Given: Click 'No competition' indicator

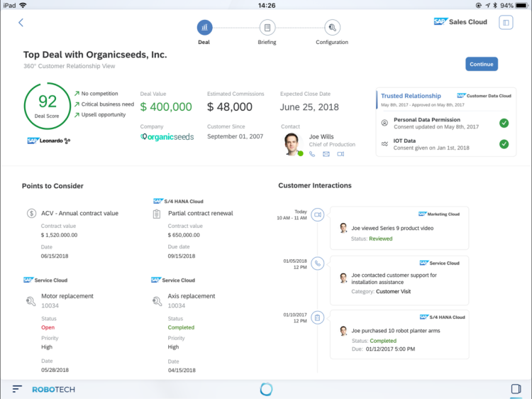Looking at the screenshot, I should [96, 94].
